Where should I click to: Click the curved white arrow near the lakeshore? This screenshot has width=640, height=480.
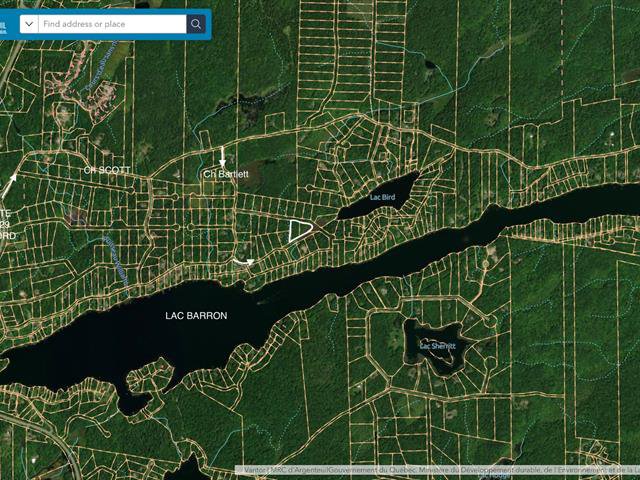(x=243, y=262)
